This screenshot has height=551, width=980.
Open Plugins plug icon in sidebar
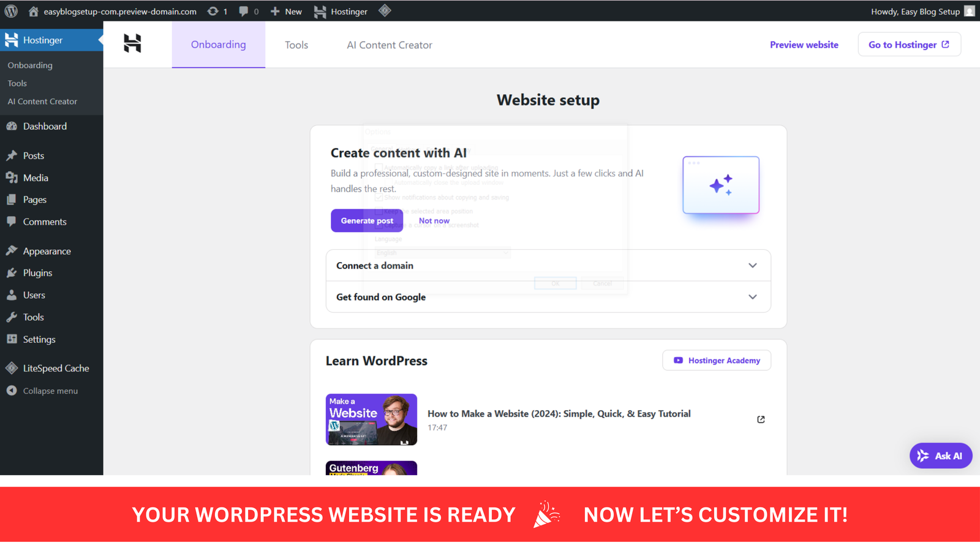pos(12,272)
